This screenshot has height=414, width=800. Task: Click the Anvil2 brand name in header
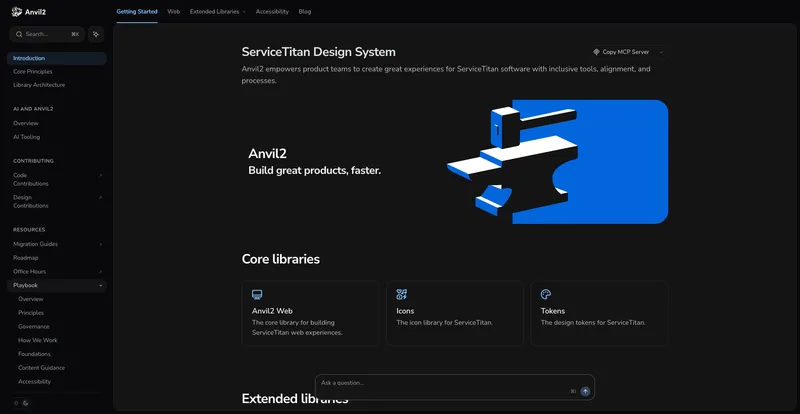pyautogui.click(x=35, y=12)
